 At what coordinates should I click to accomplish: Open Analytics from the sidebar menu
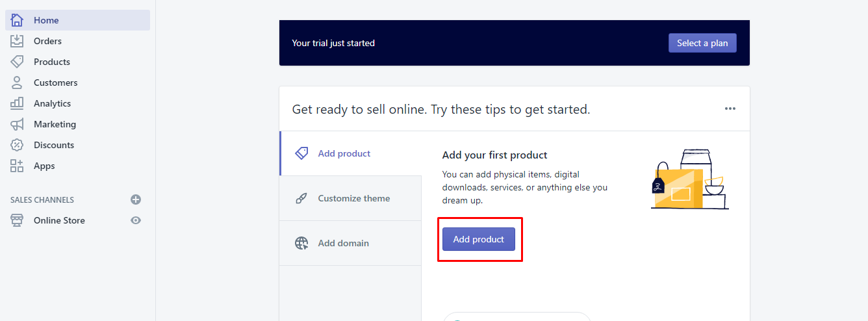52,103
